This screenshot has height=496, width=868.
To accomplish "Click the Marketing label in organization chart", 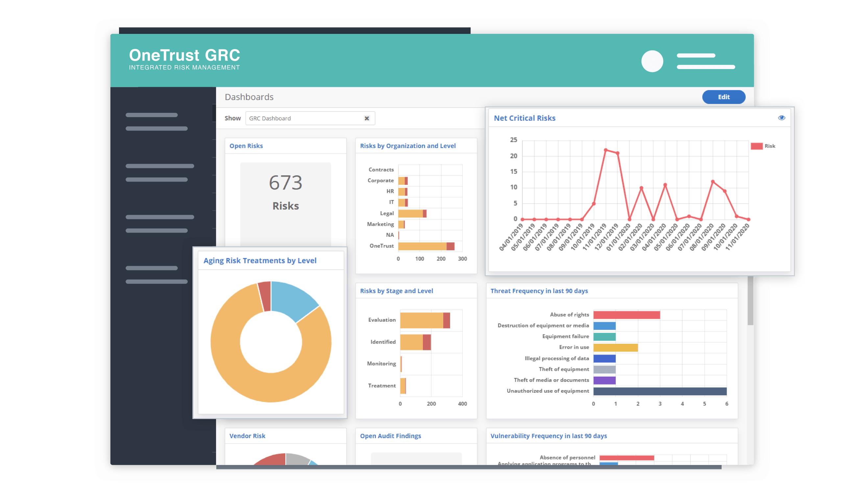I will 380,224.
